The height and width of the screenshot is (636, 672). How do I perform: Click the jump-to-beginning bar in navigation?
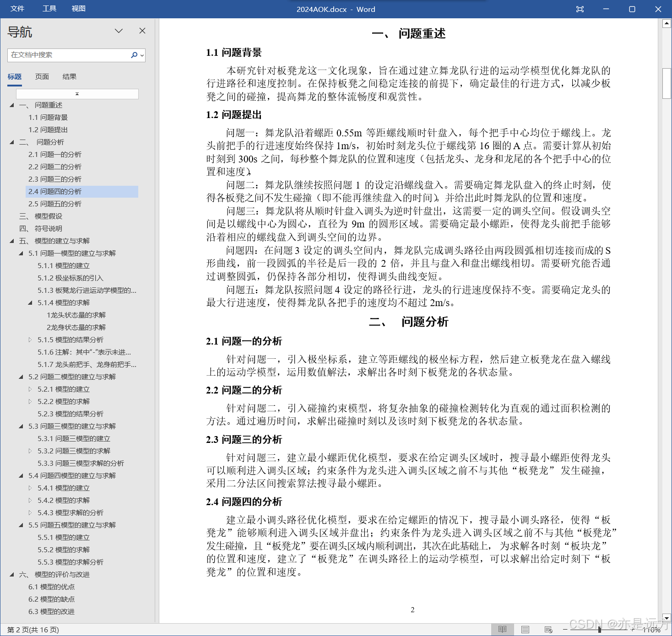(77, 94)
